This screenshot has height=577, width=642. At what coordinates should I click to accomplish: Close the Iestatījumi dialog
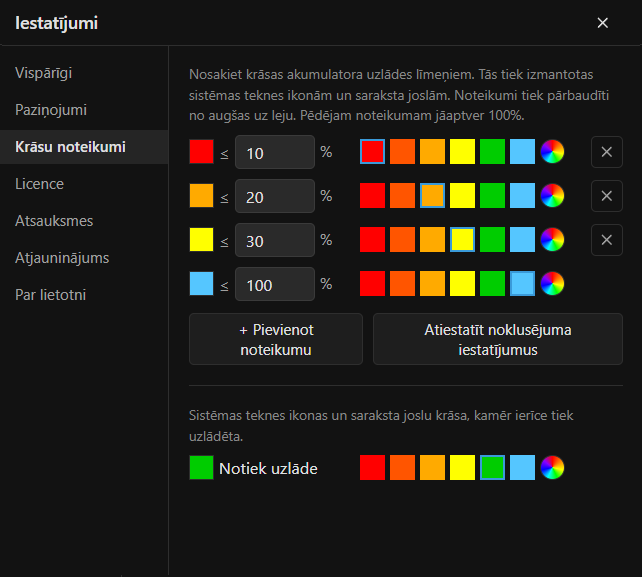(x=602, y=23)
